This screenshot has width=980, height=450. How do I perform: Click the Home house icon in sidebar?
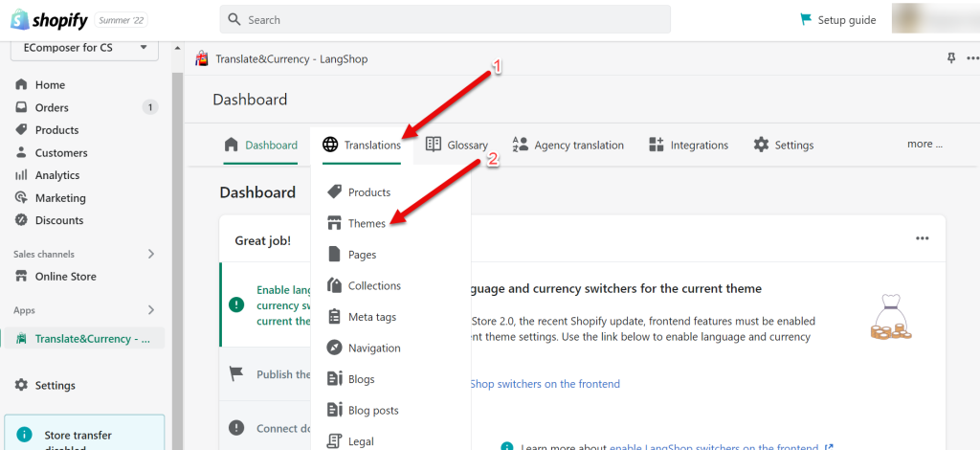point(21,84)
